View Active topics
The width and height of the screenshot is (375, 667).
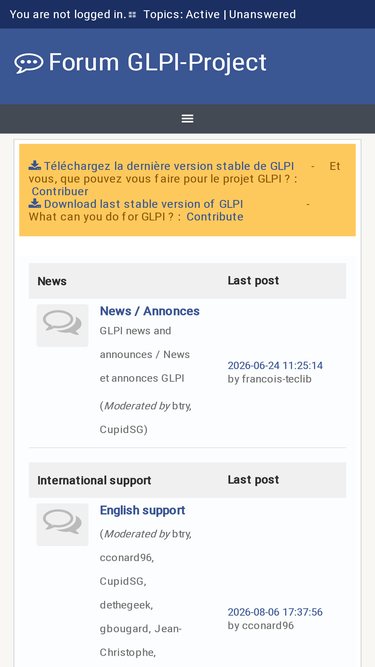(x=203, y=14)
